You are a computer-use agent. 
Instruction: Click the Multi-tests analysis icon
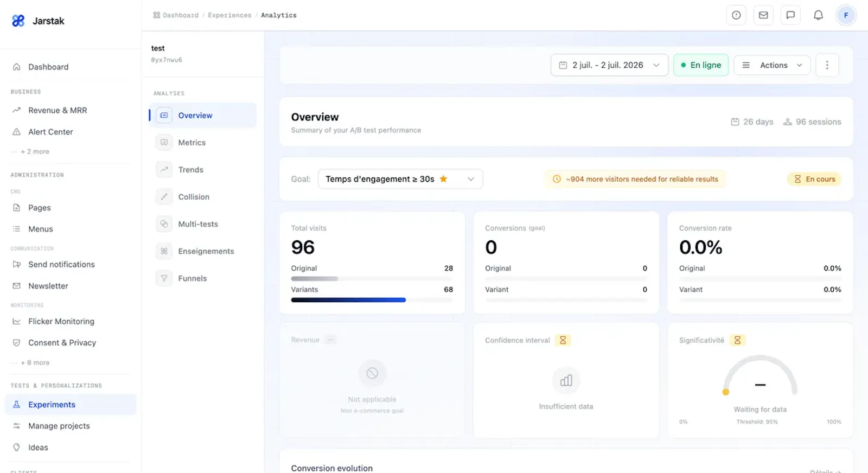(164, 224)
